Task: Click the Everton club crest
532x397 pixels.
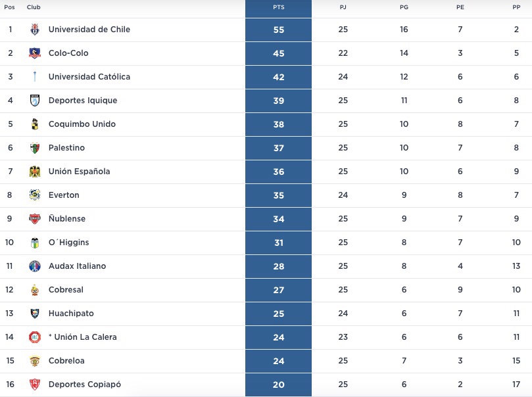Action: [x=35, y=195]
